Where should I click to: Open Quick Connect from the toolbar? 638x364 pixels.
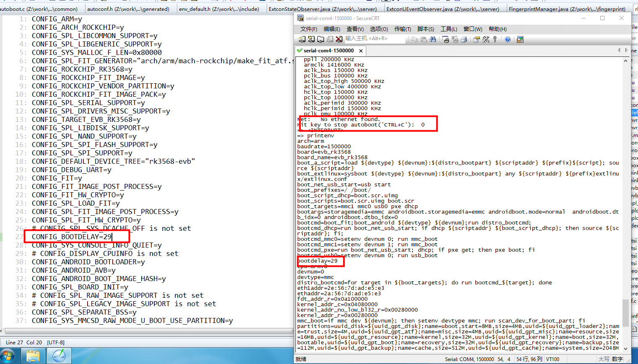click(x=311, y=39)
